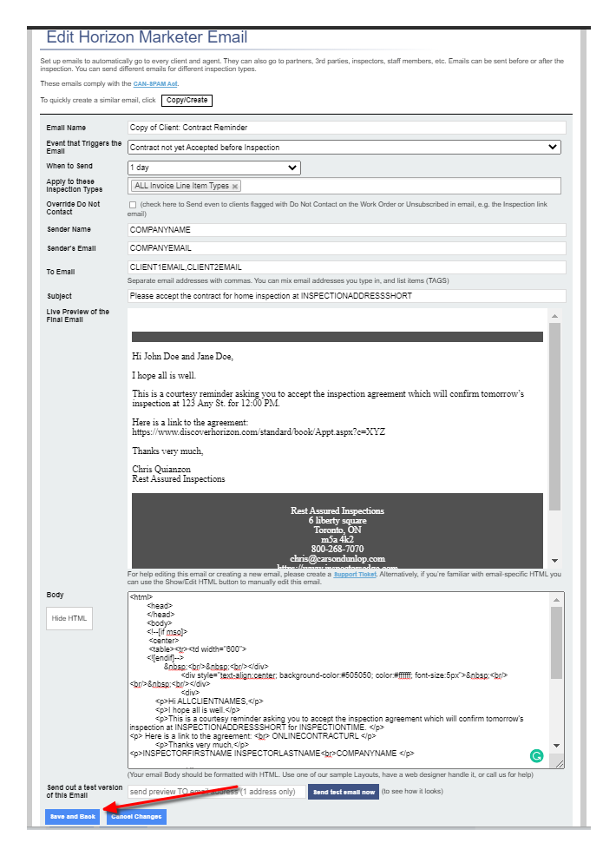Enable the Override Do Not Contact checkbox

(x=133, y=205)
